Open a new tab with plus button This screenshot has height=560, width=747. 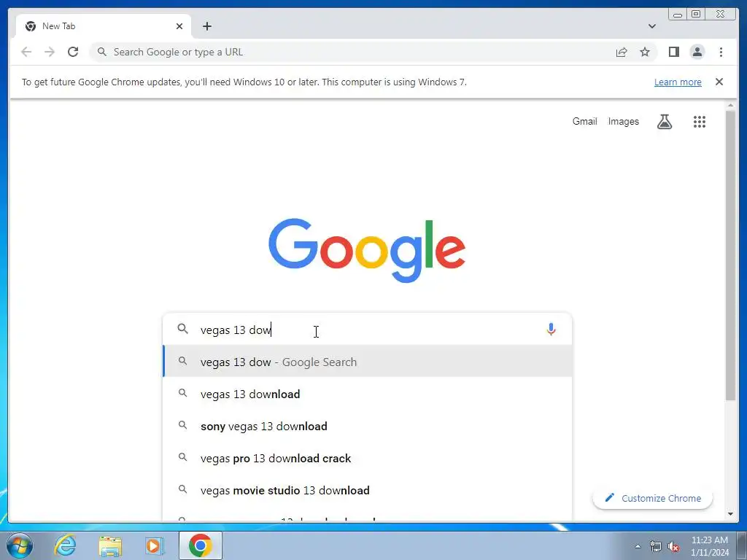[206, 26]
